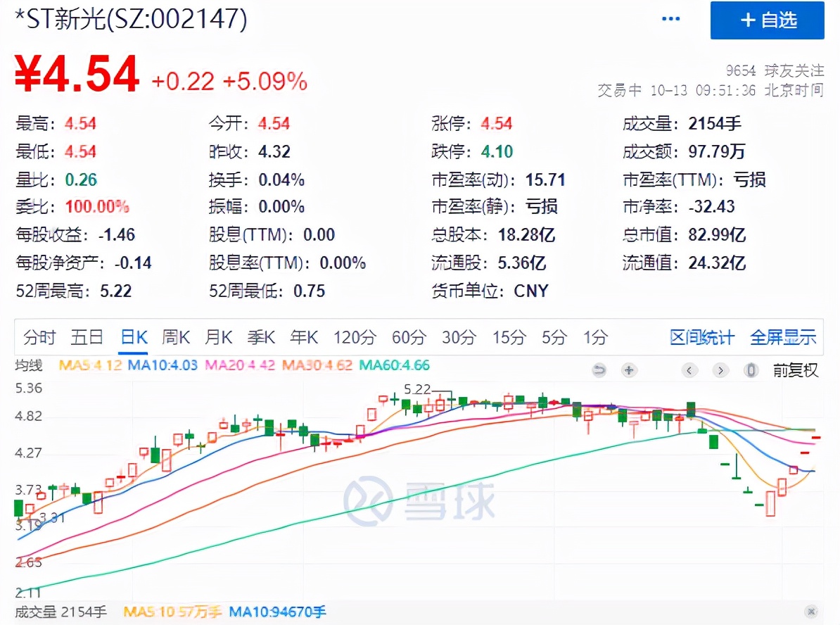Image resolution: width=840 pixels, height=625 pixels.
Task: Click the 市净率 value -32.43
Action: point(711,207)
